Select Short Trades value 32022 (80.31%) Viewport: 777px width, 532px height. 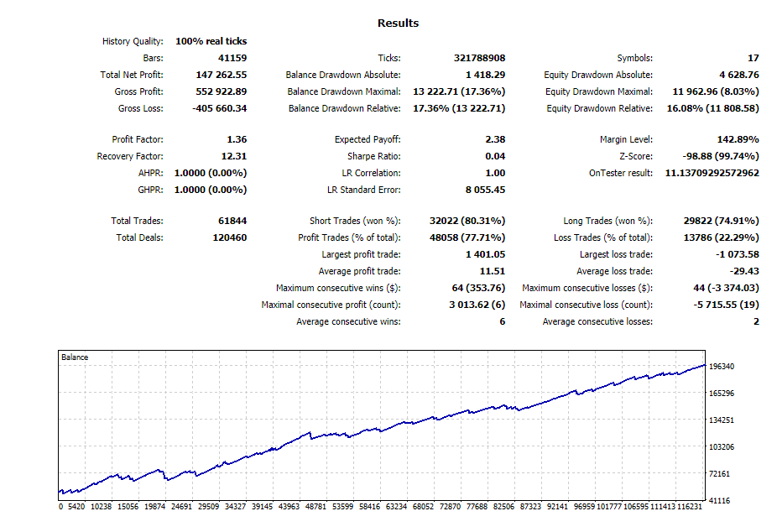(467, 221)
